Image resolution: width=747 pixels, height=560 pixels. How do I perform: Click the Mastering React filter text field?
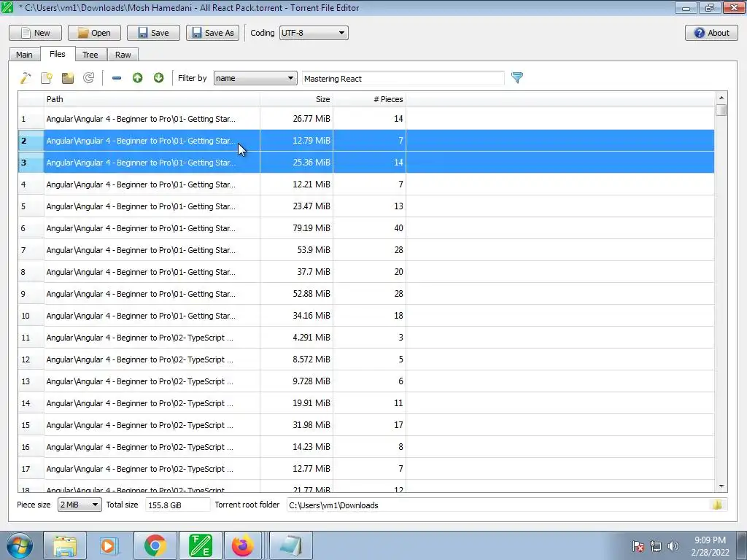click(403, 79)
